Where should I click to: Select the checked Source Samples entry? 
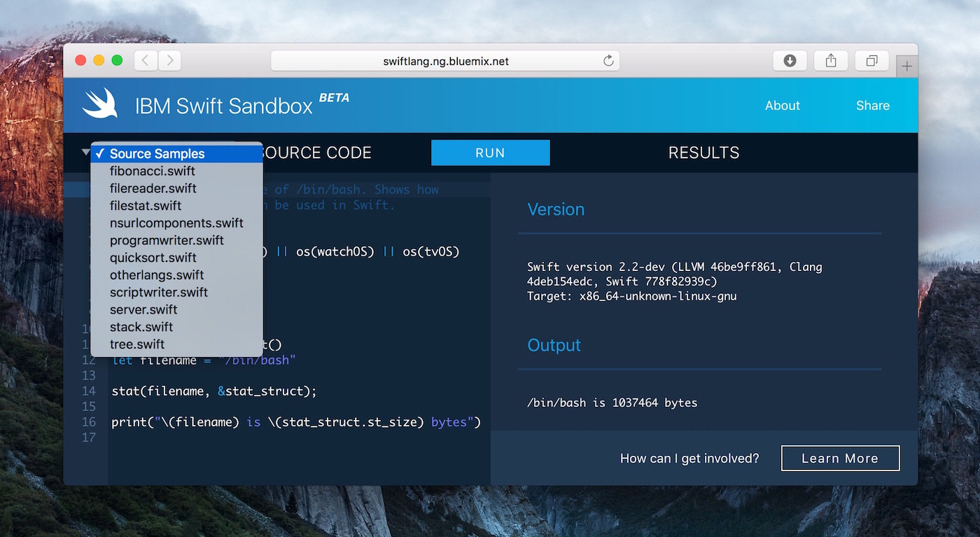pyautogui.click(x=176, y=154)
